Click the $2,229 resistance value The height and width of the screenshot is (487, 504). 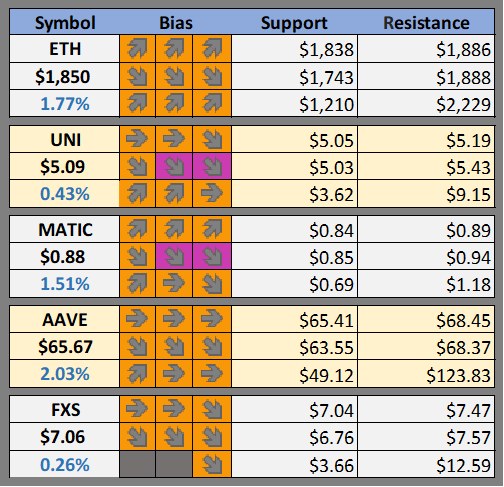(x=463, y=105)
